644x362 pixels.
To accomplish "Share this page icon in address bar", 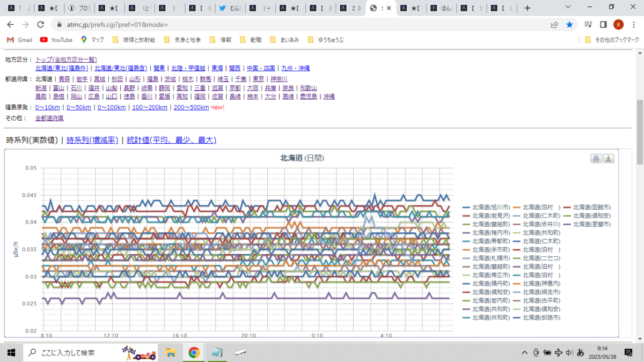I will [x=554, y=25].
